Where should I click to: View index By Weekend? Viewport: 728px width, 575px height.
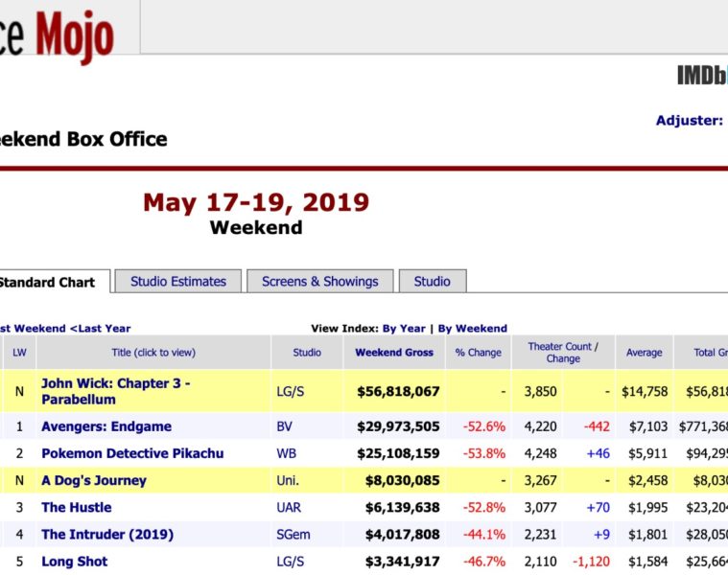point(473,329)
